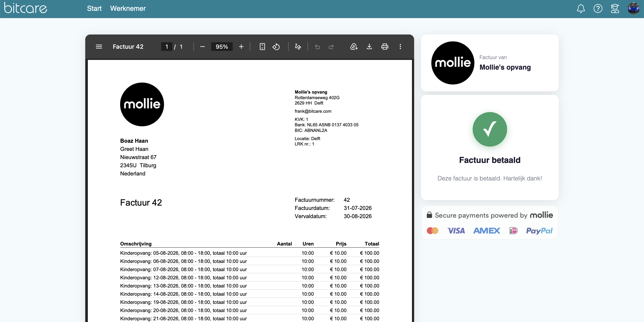This screenshot has height=322, width=644.
Task: Click the PDF page number field
Action: (167, 47)
